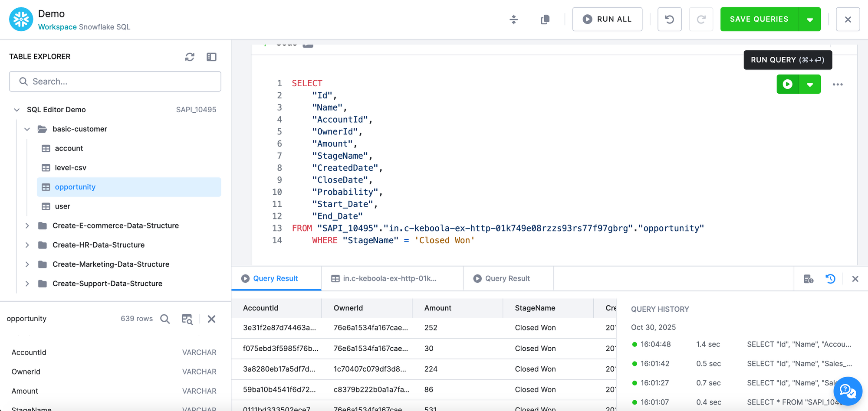Switch to the in.c-keboola-ex-http tab
The height and width of the screenshot is (411, 868).
click(x=390, y=278)
